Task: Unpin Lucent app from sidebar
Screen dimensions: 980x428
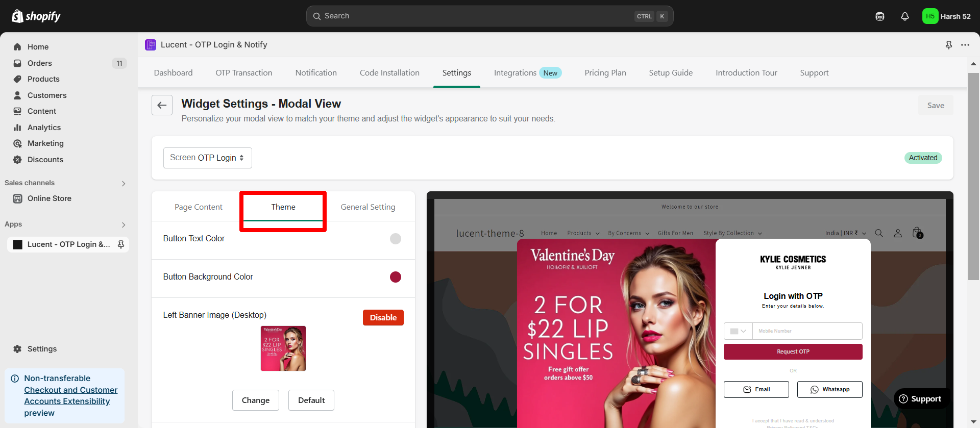Action: tap(121, 244)
